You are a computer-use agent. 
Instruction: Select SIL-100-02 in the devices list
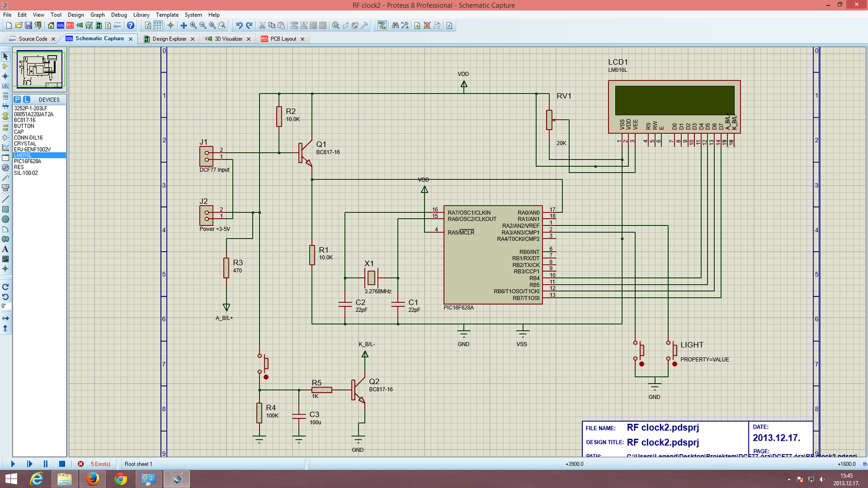coord(39,173)
